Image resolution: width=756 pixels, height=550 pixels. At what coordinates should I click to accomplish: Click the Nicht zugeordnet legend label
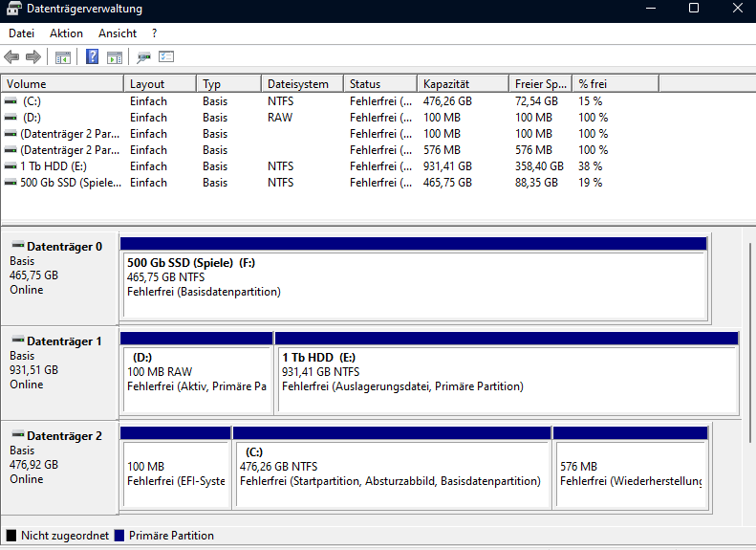pos(65,536)
